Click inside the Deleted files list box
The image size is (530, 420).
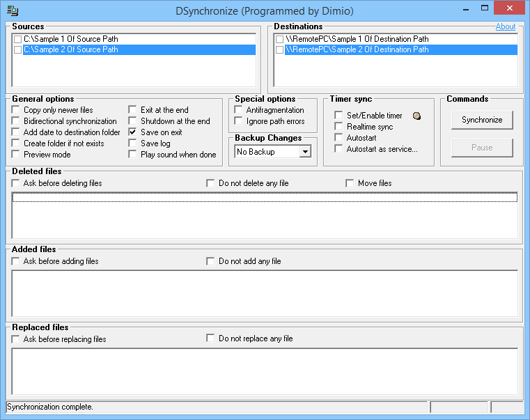pos(265,215)
